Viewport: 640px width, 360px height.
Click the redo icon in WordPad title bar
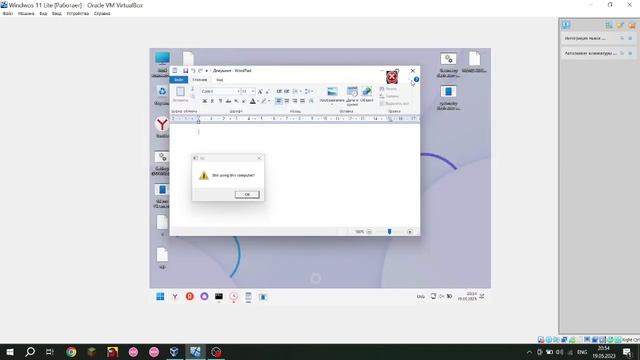200,71
